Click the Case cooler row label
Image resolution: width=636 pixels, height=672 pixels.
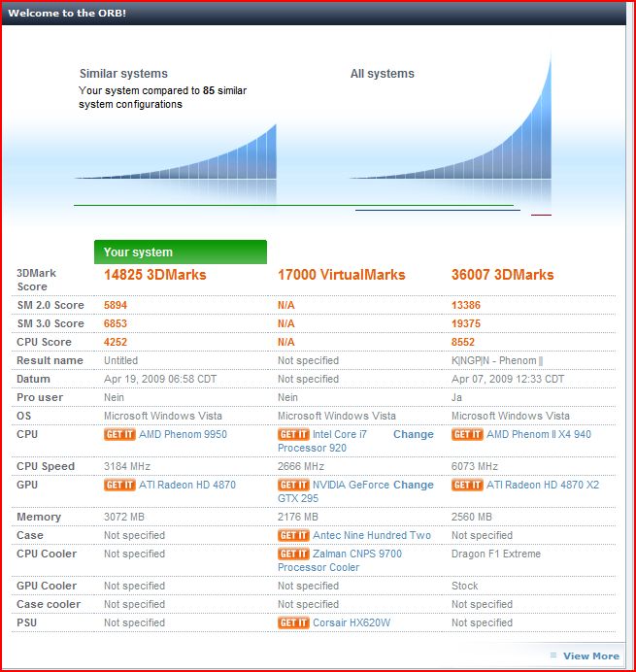(49, 604)
